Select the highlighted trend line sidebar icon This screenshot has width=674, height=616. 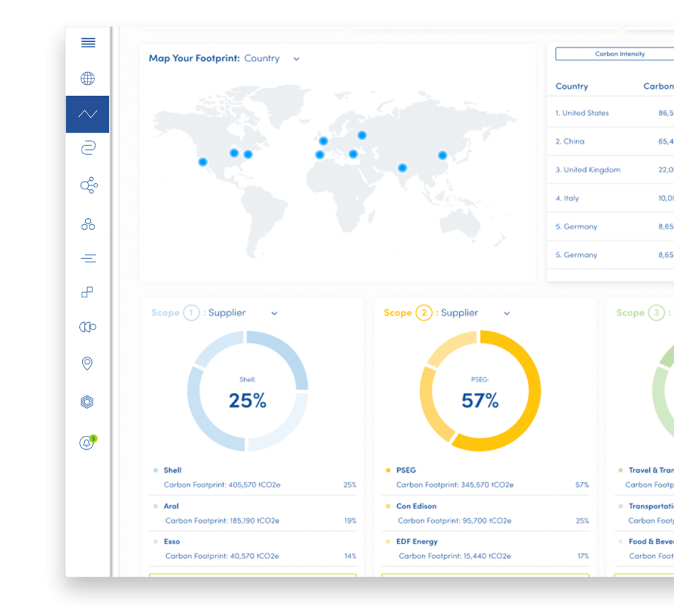(88, 114)
